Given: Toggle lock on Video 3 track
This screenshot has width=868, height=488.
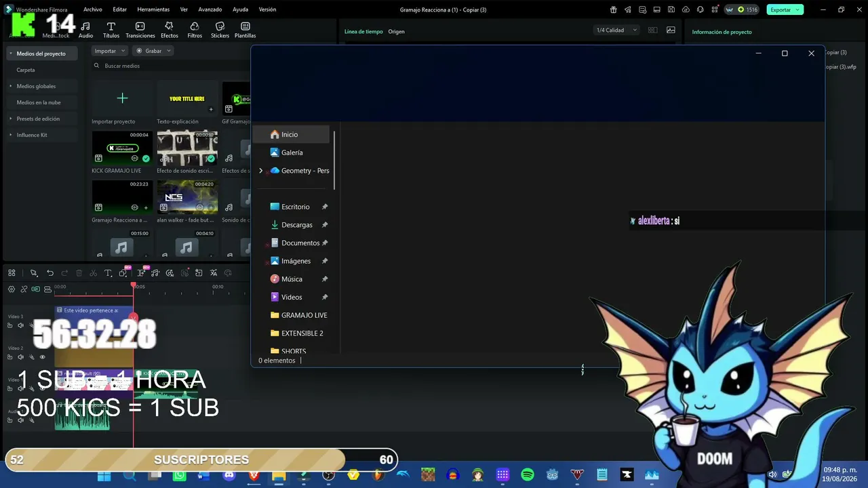Looking at the screenshot, I should coord(9,325).
